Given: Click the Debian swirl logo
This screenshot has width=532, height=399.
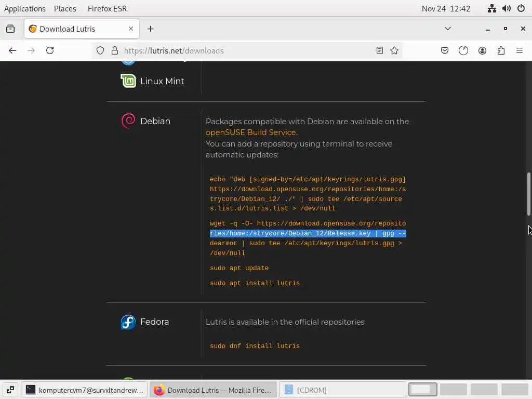Looking at the screenshot, I should point(128,121).
